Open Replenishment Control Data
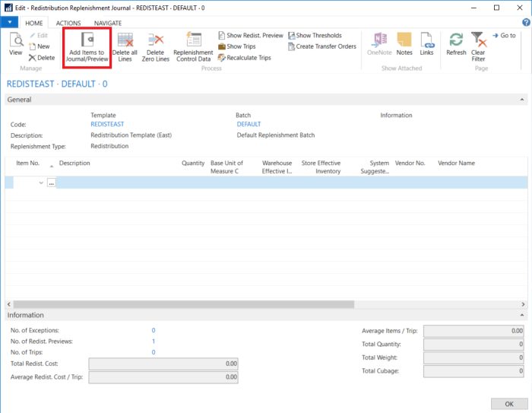 click(x=193, y=41)
